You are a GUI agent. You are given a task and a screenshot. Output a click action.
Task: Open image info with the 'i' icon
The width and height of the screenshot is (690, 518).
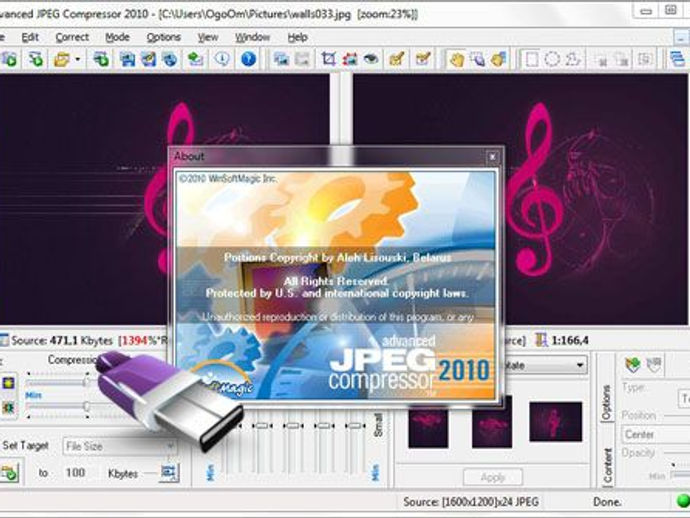click(222, 59)
